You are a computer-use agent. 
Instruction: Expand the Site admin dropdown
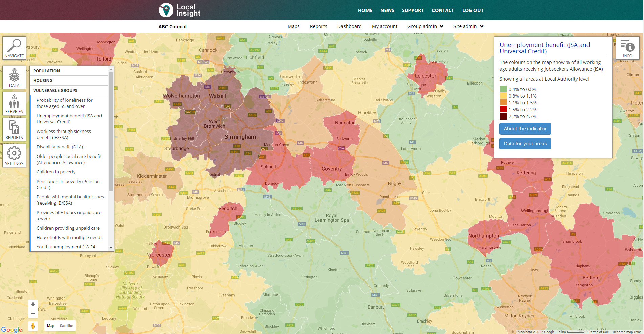pos(468,26)
